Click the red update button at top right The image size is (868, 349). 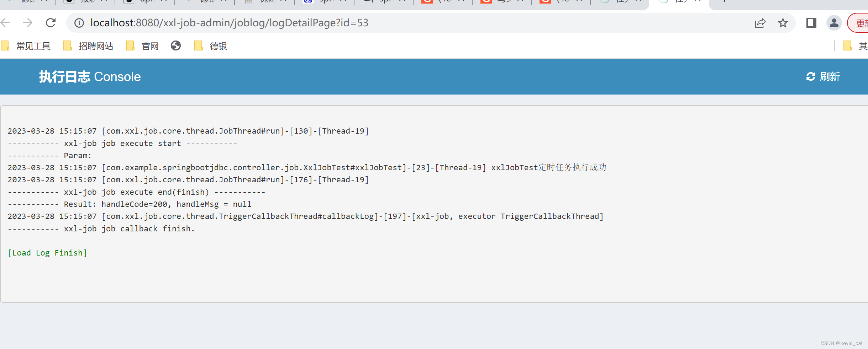[858, 23]
